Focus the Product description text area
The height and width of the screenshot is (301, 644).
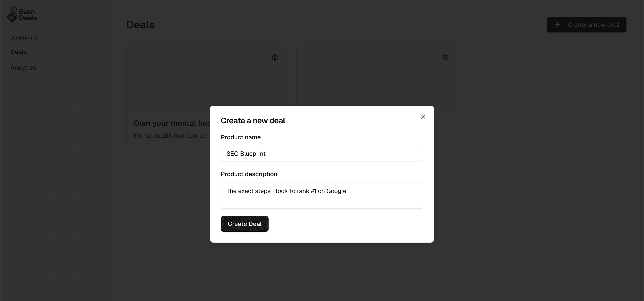[x=322, y=195]
